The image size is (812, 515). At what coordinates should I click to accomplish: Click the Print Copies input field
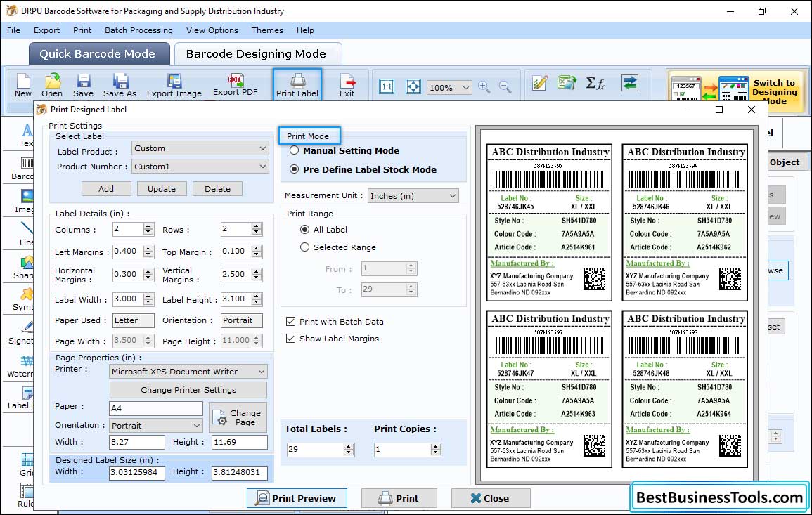point(403,449)
